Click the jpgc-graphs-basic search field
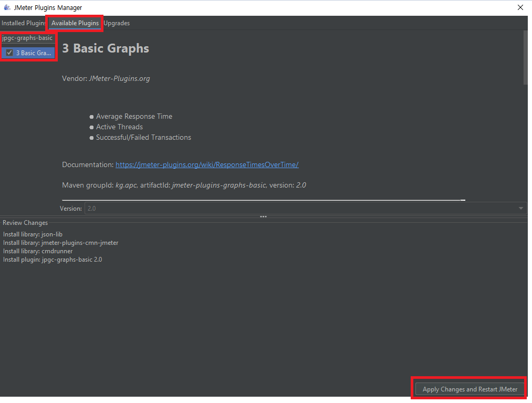 click(28, 38)
